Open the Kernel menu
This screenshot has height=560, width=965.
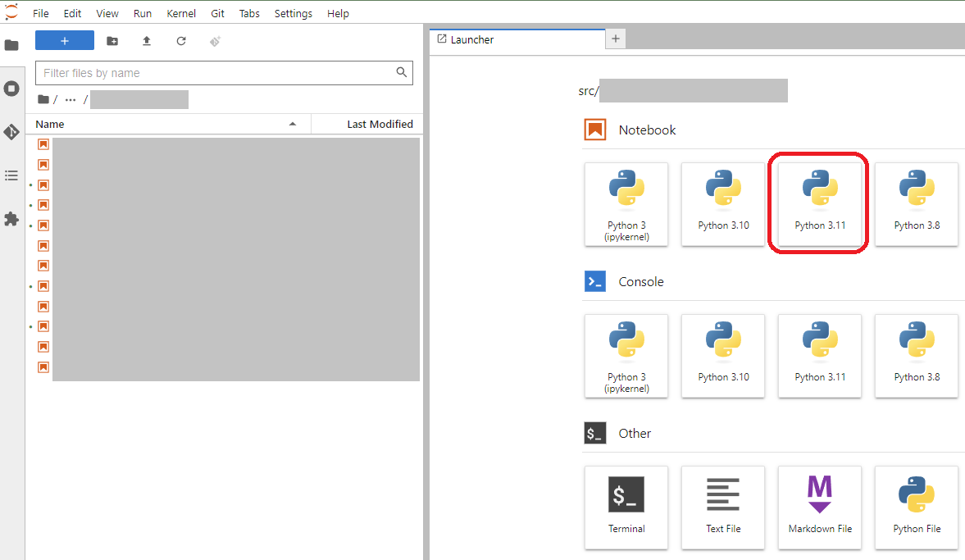pos(181,14)
